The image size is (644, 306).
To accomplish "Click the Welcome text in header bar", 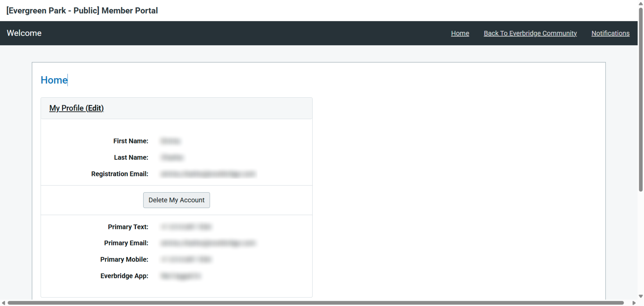I will pos(24,33).
